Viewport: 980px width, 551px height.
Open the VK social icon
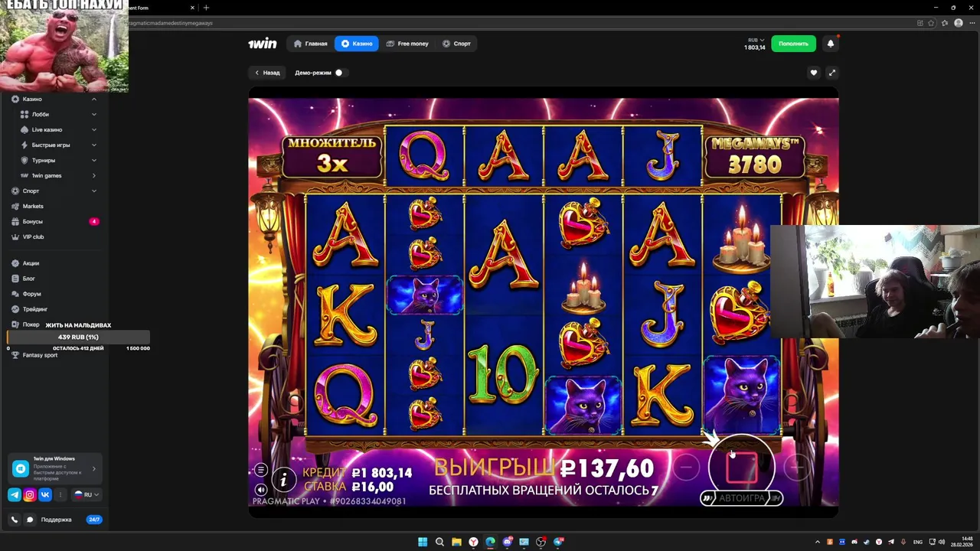click(45, 495)
